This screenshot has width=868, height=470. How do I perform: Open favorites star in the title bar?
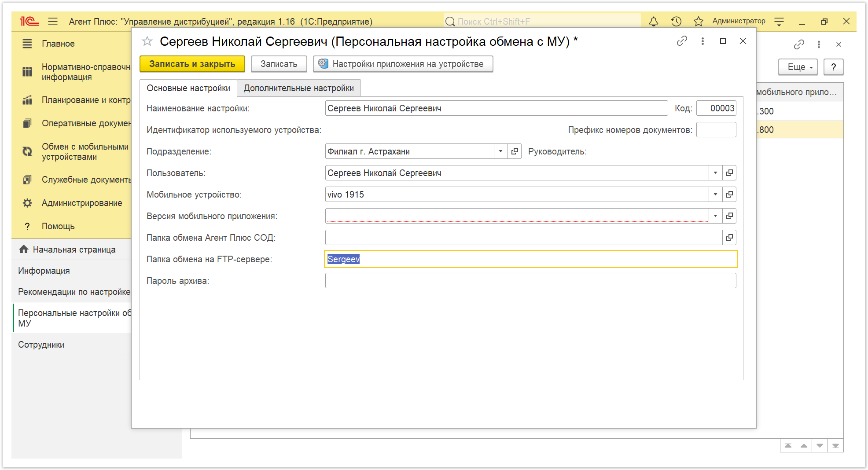[x=698, y=21]
